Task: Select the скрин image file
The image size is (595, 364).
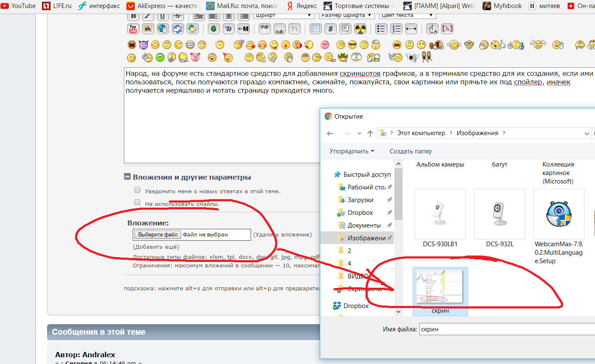Action: point(440,292)
